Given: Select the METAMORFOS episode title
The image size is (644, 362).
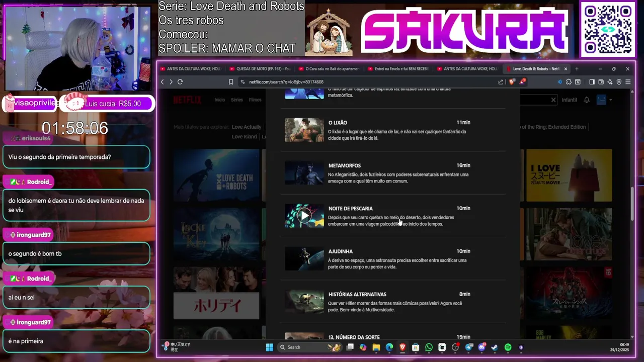Looking at the screenshot, I should (x=345, y=165).
